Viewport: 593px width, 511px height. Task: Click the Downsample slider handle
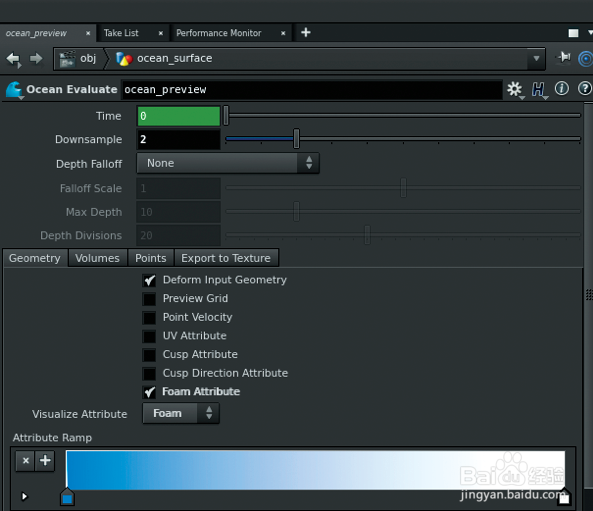(x=296, y=138)
